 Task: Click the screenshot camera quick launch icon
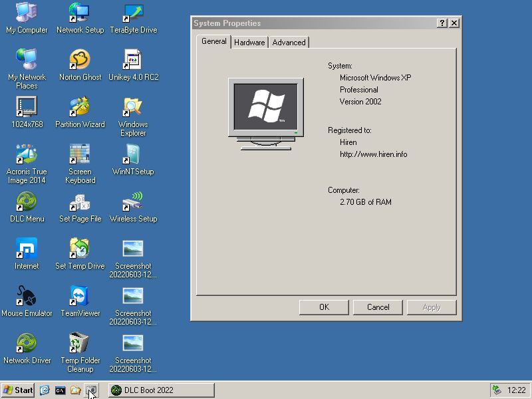[90, 390]
